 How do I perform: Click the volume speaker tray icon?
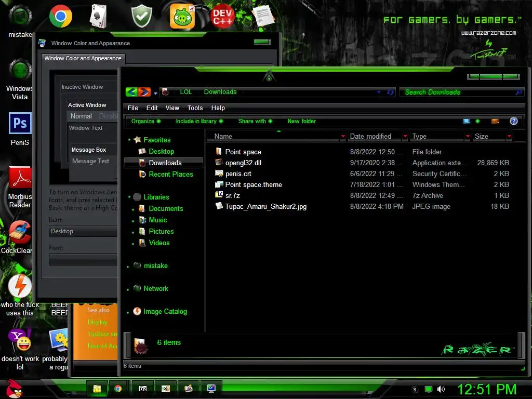(441, 389)
